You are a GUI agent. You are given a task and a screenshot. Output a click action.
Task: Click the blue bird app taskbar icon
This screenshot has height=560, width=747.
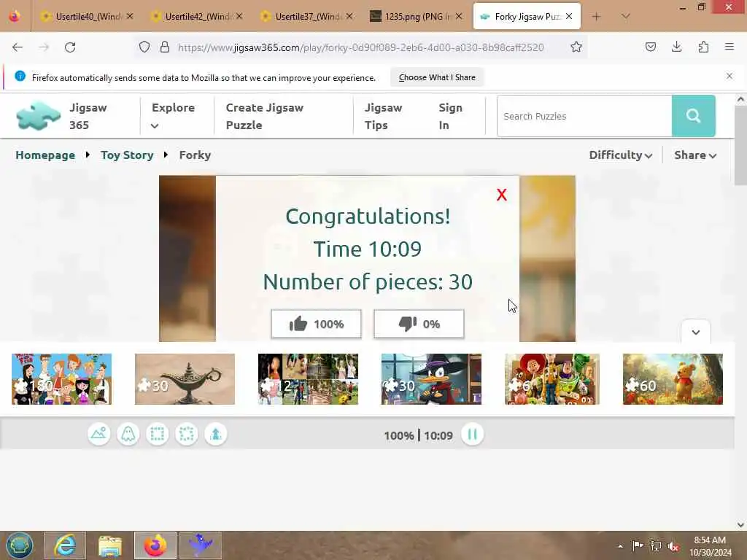point(201,545)
